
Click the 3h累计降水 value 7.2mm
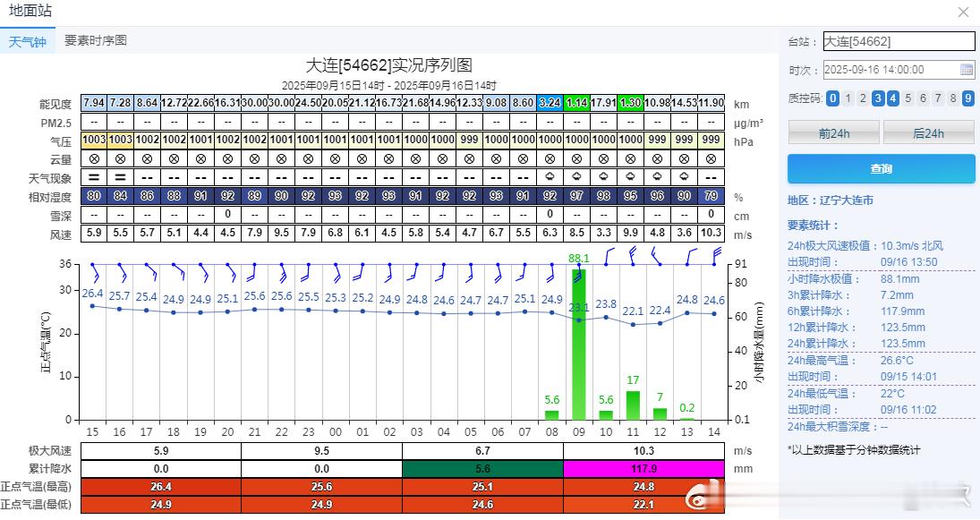[x=898, y=295]
